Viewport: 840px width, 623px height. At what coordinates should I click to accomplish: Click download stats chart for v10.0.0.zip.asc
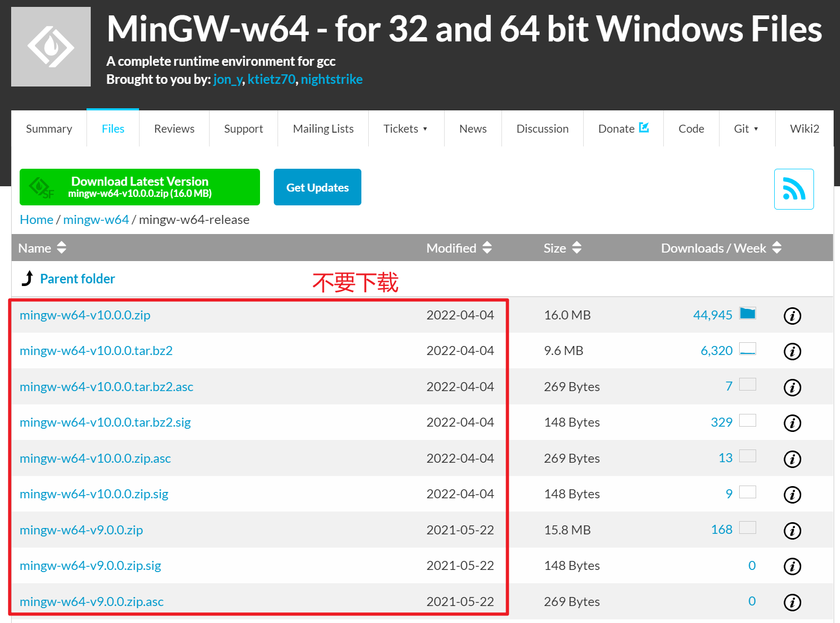point(748,456)
